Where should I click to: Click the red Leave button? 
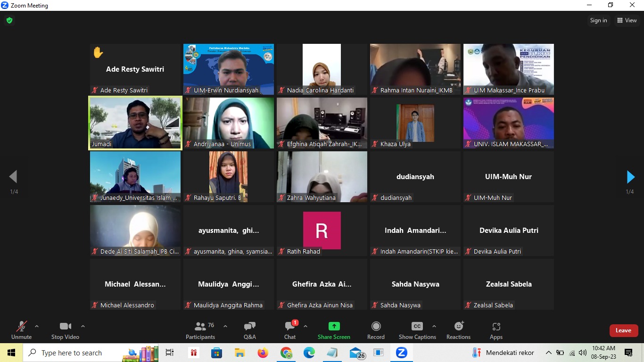(x=623, y=330)
